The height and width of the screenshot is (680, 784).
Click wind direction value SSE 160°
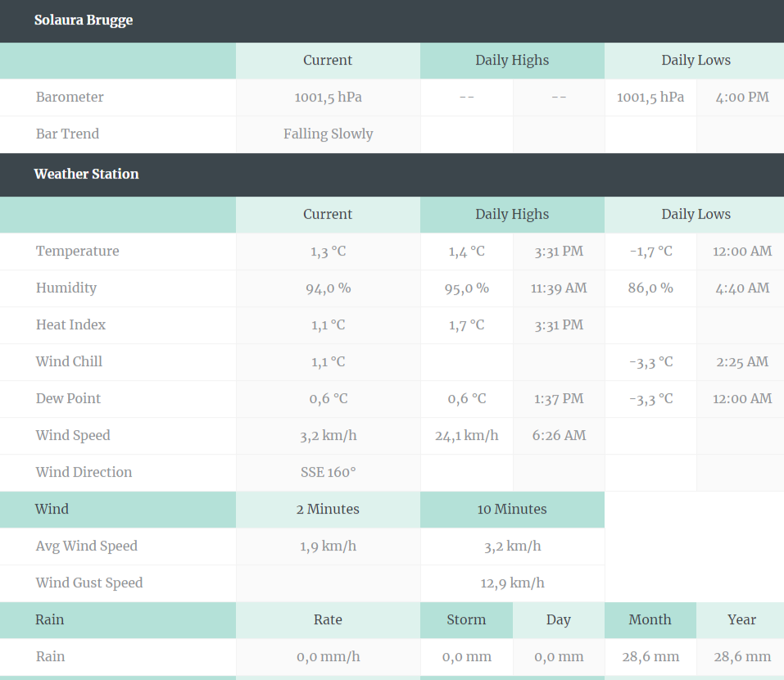click(x=328, y=472)
